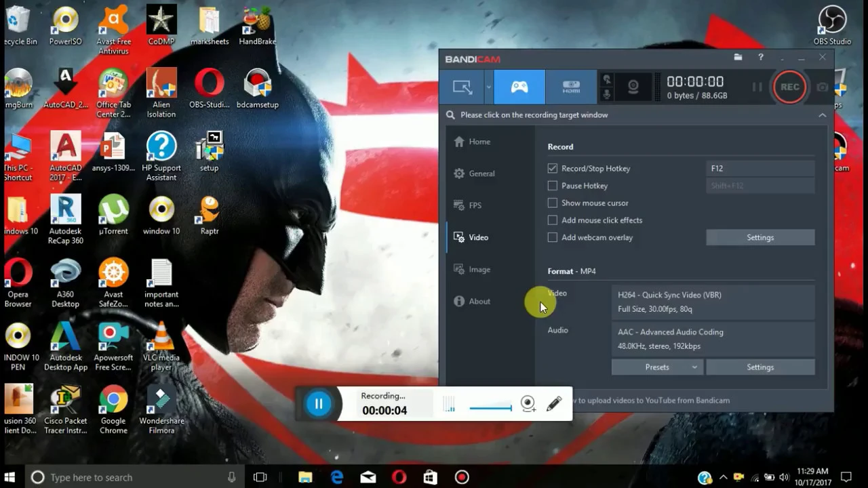868x488 pixels.
Task: Click H264 Quick Sync Video codec text
Action: tap(669, 295)
